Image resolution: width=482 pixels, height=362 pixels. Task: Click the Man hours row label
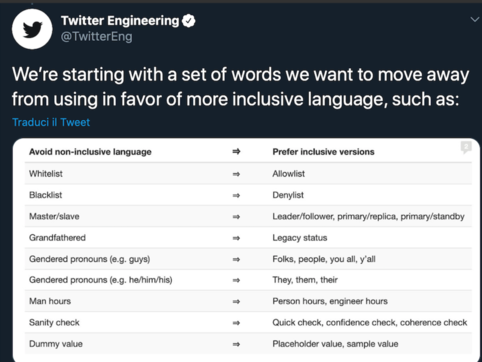pos(50,301)
